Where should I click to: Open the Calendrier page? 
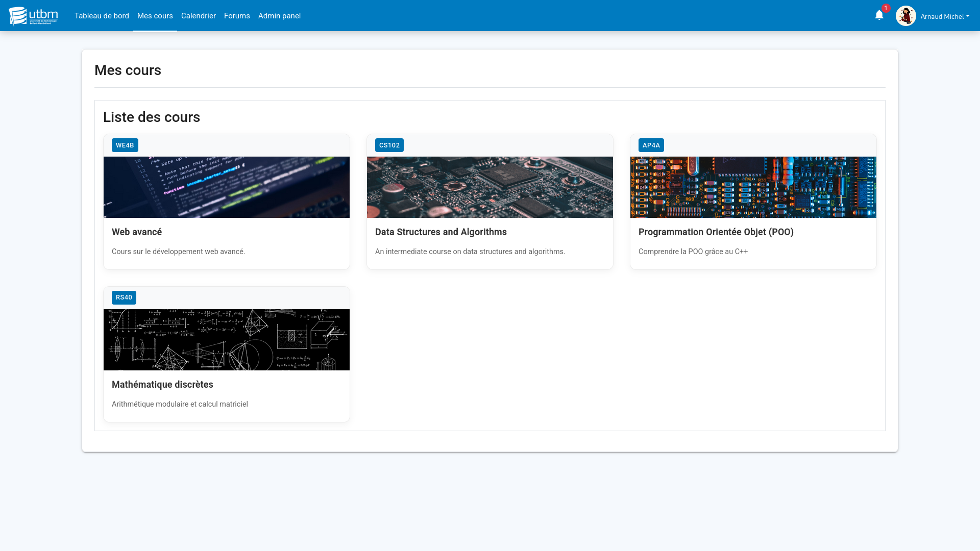(198, 16)
